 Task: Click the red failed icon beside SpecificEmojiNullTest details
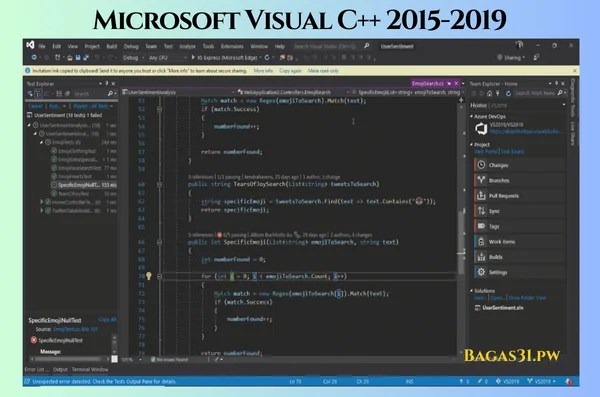click(x=34, y=340)
